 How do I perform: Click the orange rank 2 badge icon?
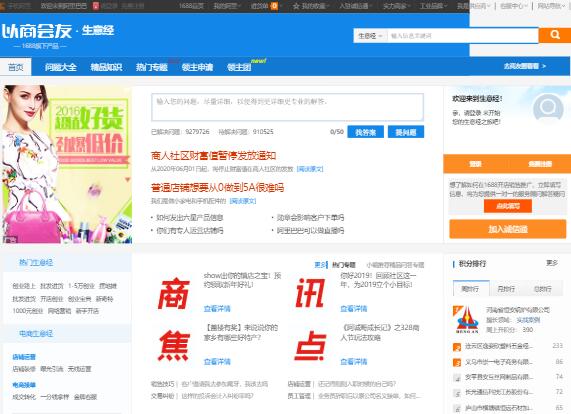pyautogui.click(x=457, y=347)
